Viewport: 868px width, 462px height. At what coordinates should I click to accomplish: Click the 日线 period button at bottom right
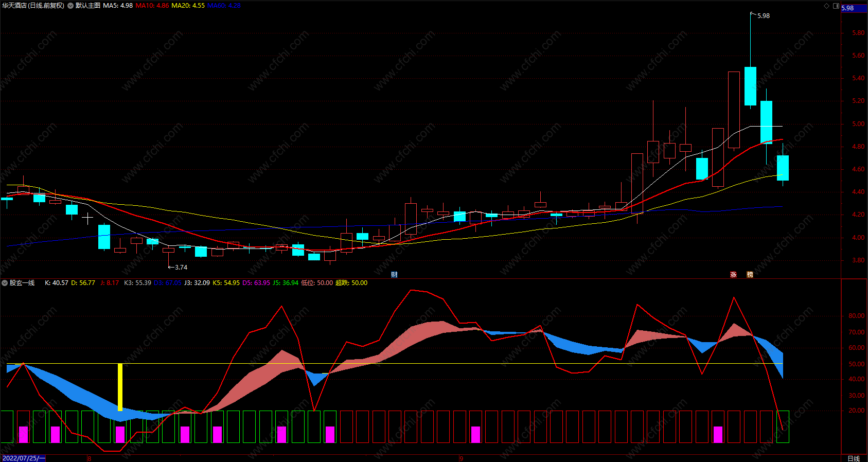(854, 458)
